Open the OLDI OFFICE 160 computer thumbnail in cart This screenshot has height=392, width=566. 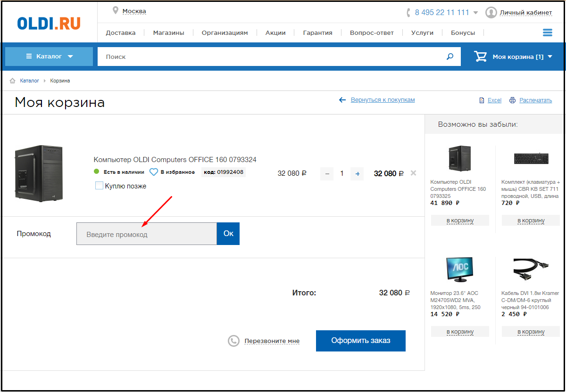click(39, 173)
